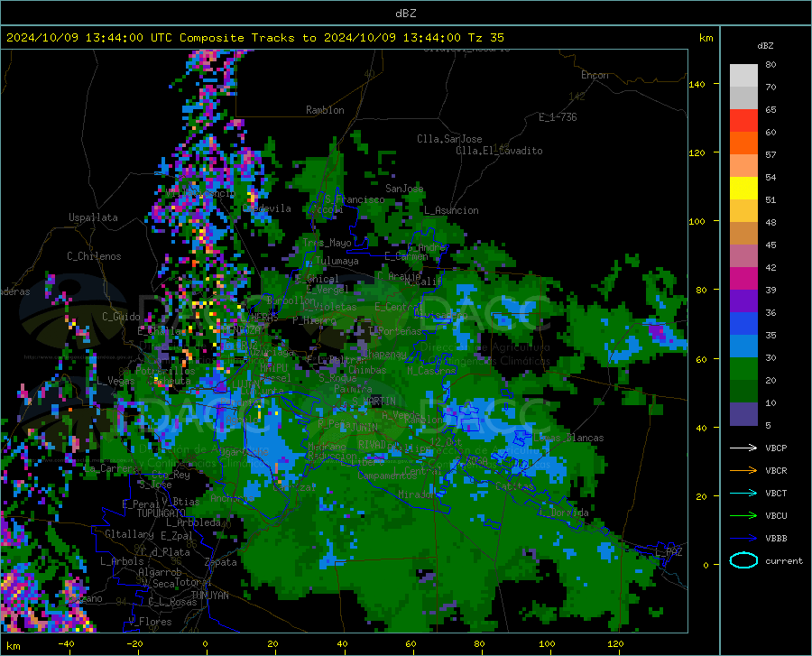Viewport: 812px width, 656px height.
Task: Click the L_Asuncion place label
Action: [451, 210]
